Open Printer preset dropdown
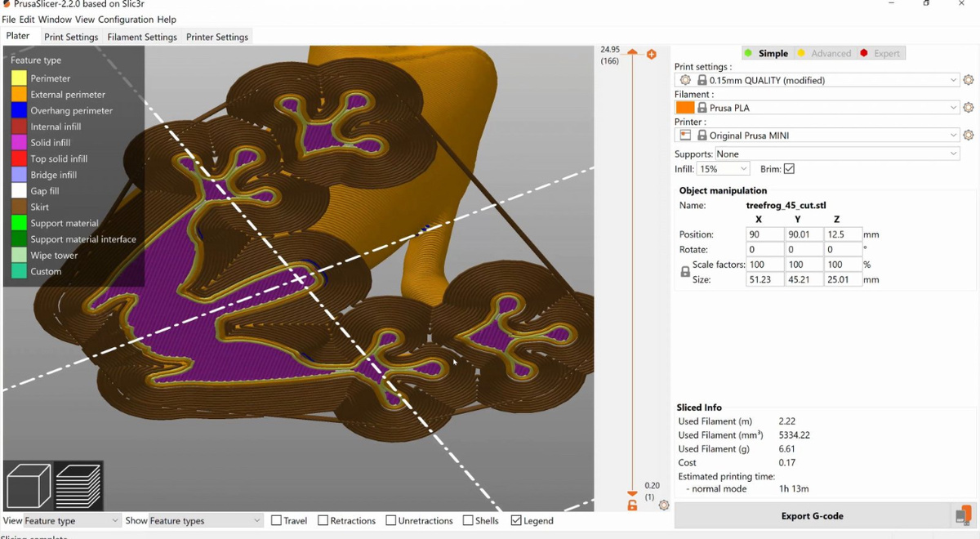 817,135
